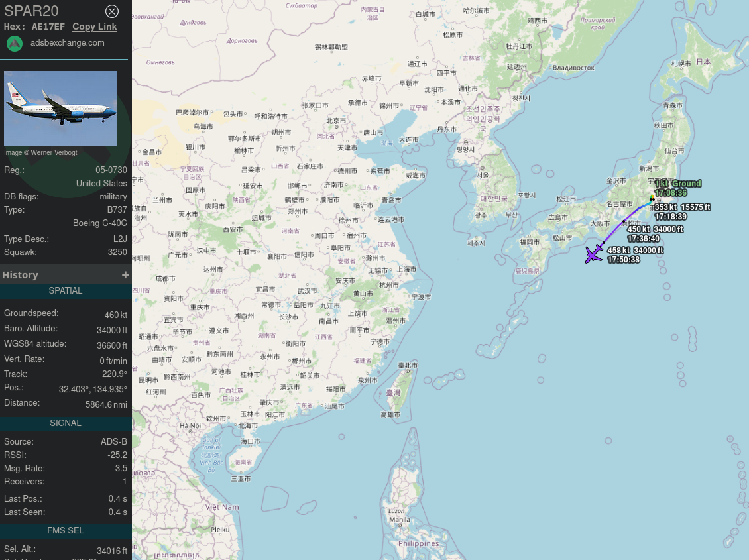Click the Владивосток label on map
Screen dimensions: 749x560
tap(574, 68)
